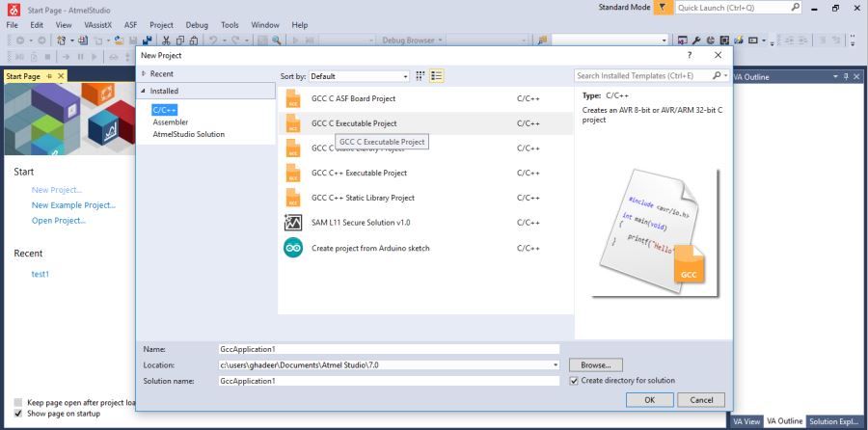Click the Device Programming chip icon
Image resolution: width=868 pixels, height=430 pixels.
click(724, 40)
